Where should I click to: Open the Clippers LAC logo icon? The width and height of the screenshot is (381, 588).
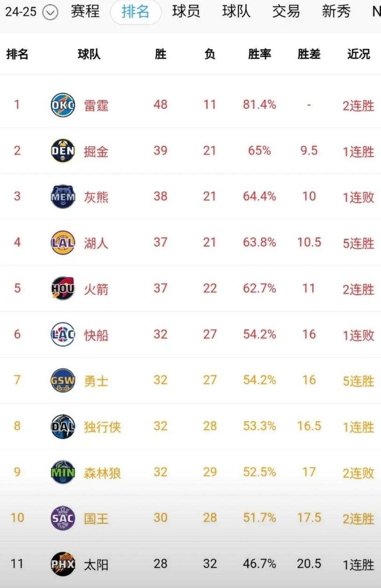click(x=63, y=334)
